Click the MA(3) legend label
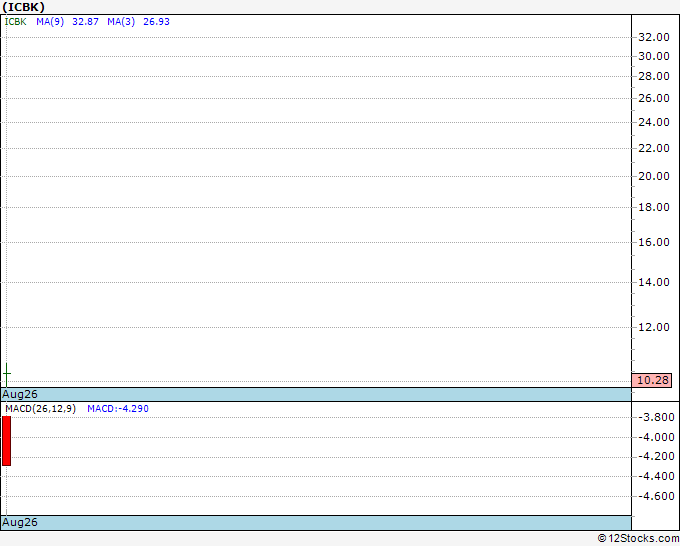 click(x=121, y=22)
